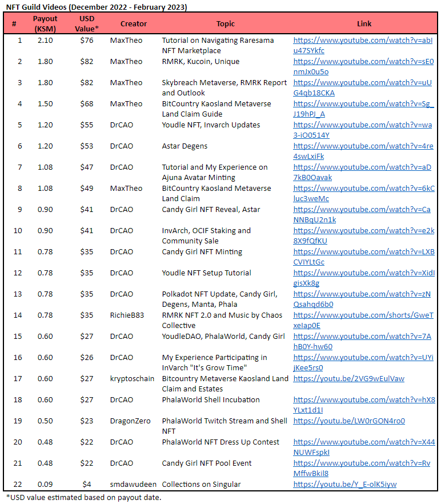441x504 pixels.
Task: Open Candy Girl NFT Reveal link
Action: click(362, 215)
